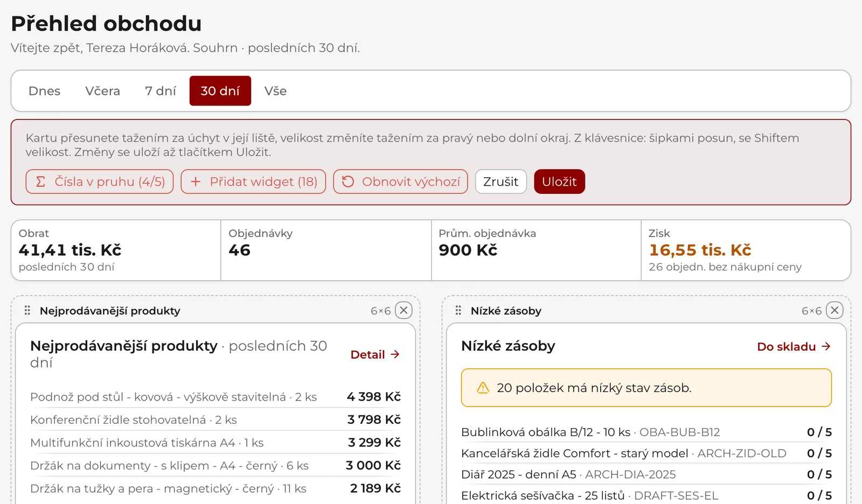862x504 pixels.
Task: Click the Zisk 16,55 tis. Kč tile
Action: point(746,250)
